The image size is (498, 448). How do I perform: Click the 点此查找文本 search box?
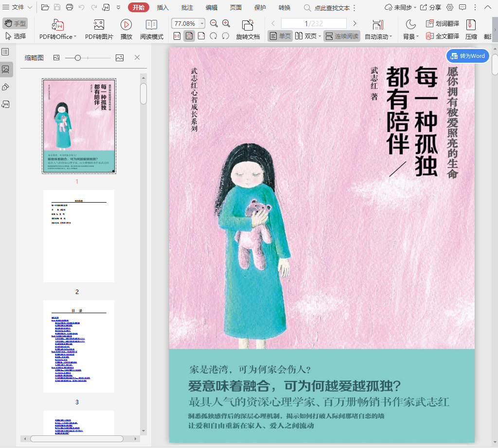327,8
